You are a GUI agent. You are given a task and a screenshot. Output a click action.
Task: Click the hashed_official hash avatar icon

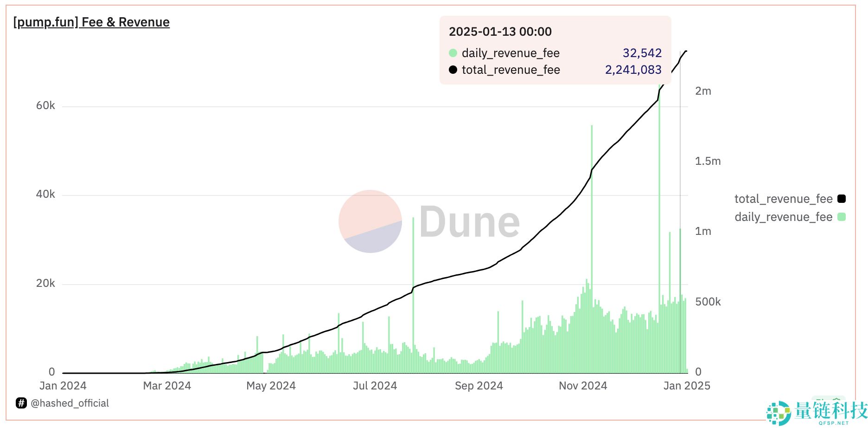(x=21, y=403)
